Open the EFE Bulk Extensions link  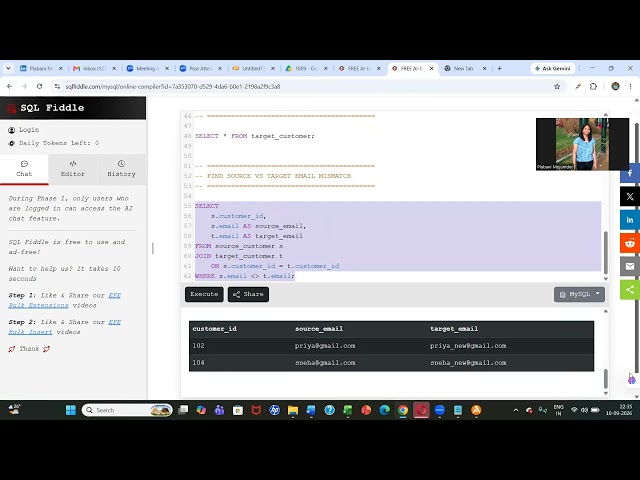(64, 300)
